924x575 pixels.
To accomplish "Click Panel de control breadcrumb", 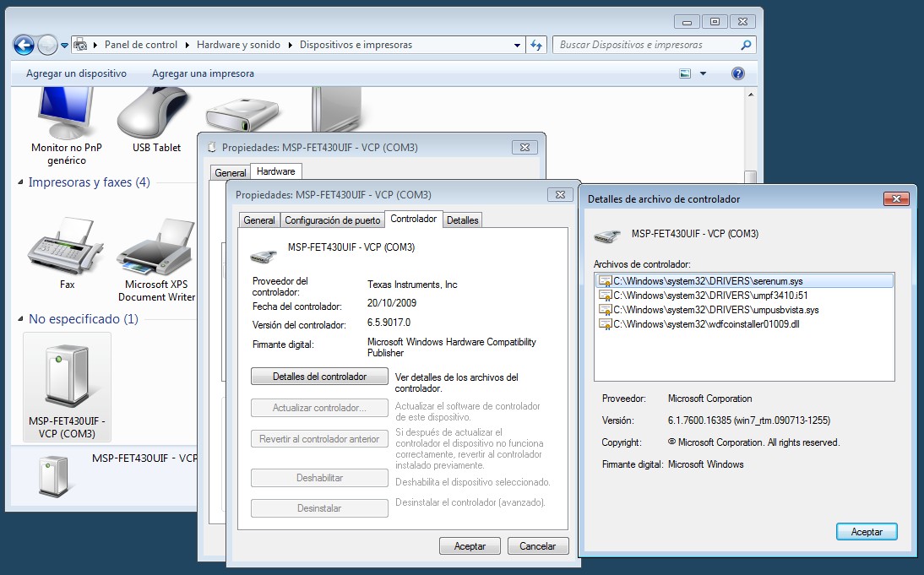I will (141, 45).
